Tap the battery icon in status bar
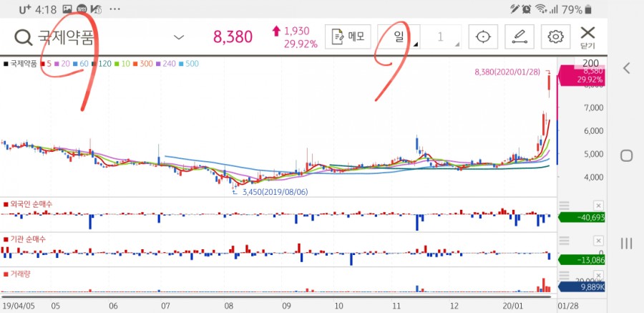Screen dimensions: 644x313 click(x=589, y=9)
